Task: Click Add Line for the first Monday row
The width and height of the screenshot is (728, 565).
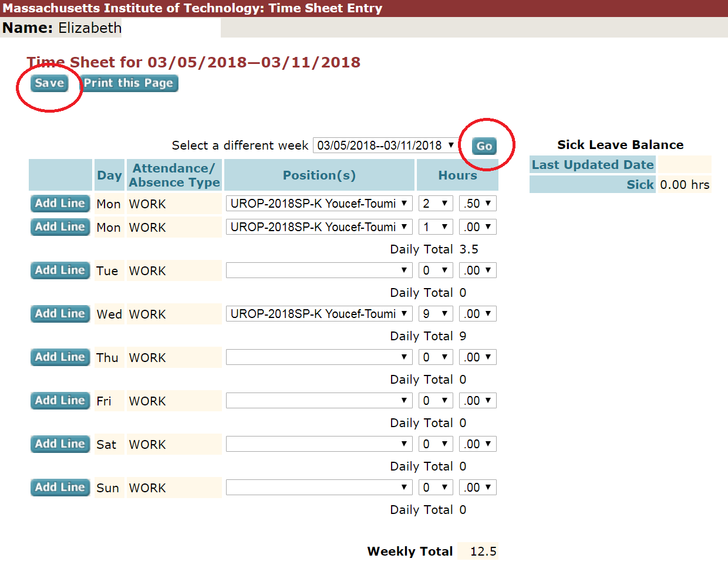Action: click(x=60, y=204)
